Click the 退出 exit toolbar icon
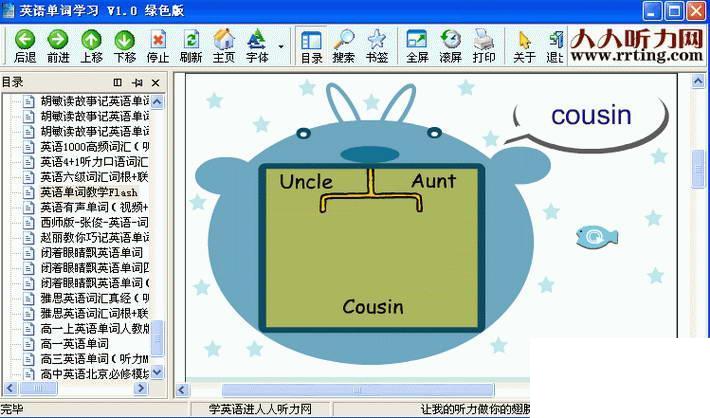Image resolution: width=710 pixels, height=418 pixels. click(x=555, y=46)
